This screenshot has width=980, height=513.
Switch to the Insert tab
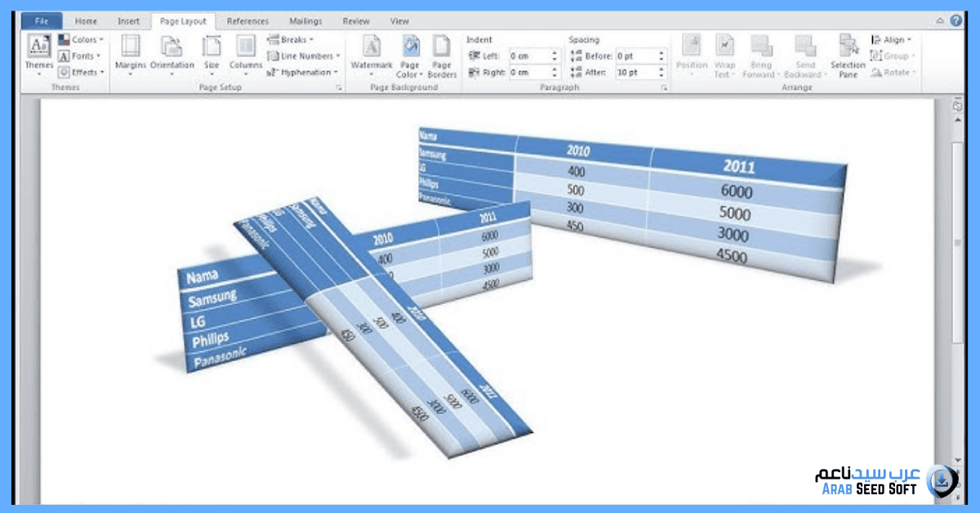[x=128, y=21]
